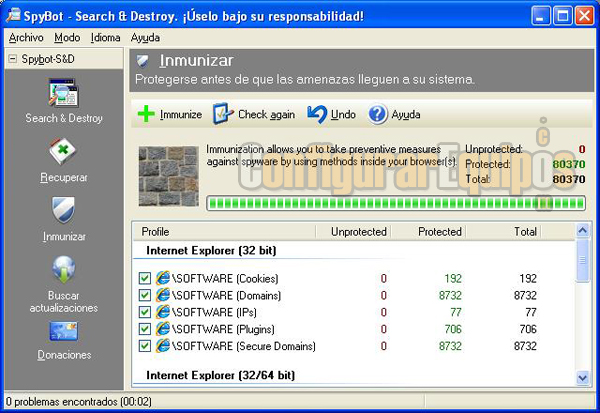Click the protected value 77 for IPs
600x413 pixels.
click(x=455, y=312)
